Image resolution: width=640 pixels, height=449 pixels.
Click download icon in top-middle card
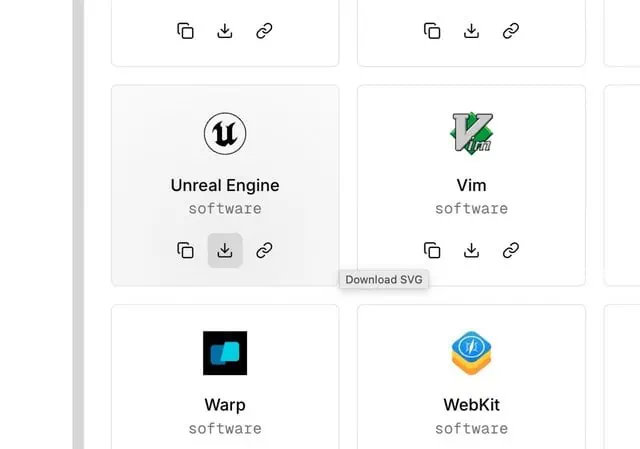click(x=471, y=31)
